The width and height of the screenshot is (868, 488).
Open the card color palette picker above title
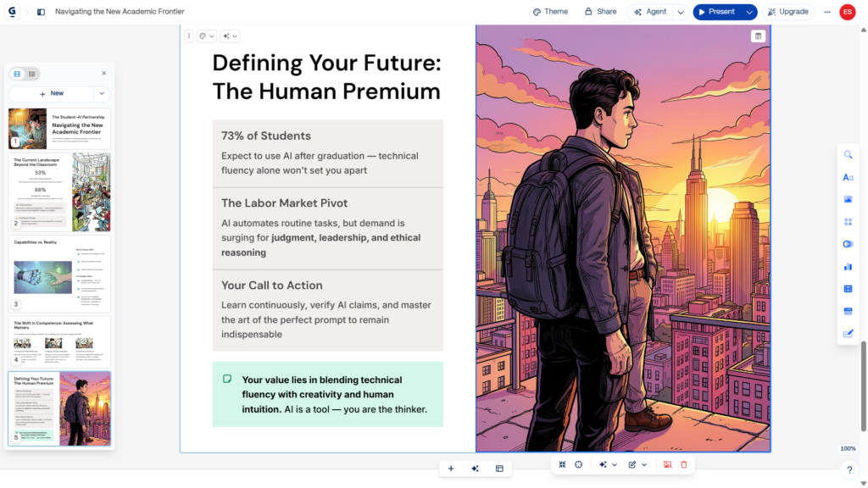pyautogui.click(x=207, y=36)
